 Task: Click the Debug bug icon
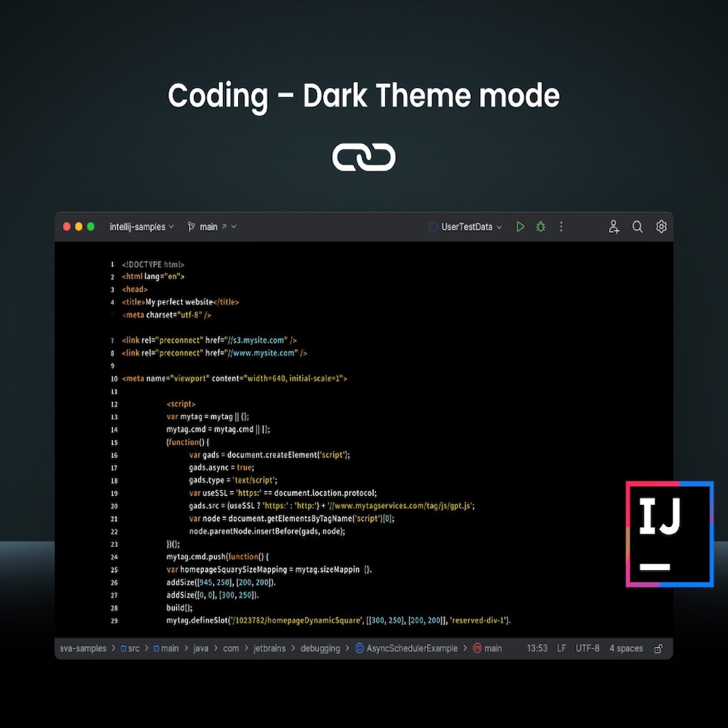(x=541, y=227)
